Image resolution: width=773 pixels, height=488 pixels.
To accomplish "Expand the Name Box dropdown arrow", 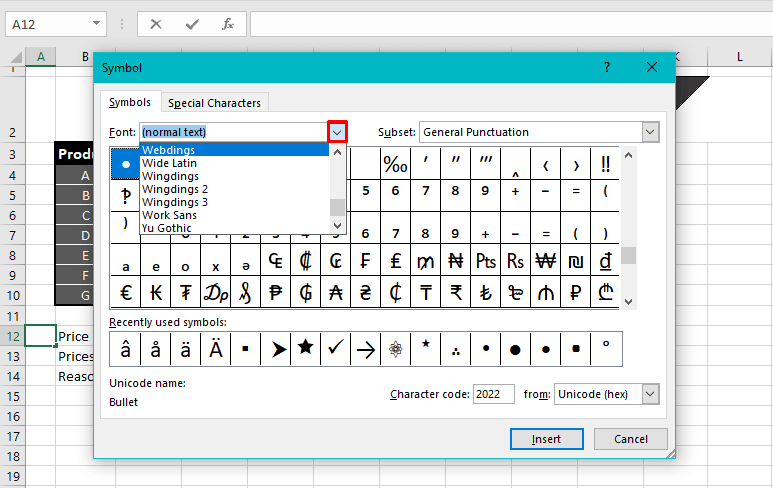I will 96,24.
